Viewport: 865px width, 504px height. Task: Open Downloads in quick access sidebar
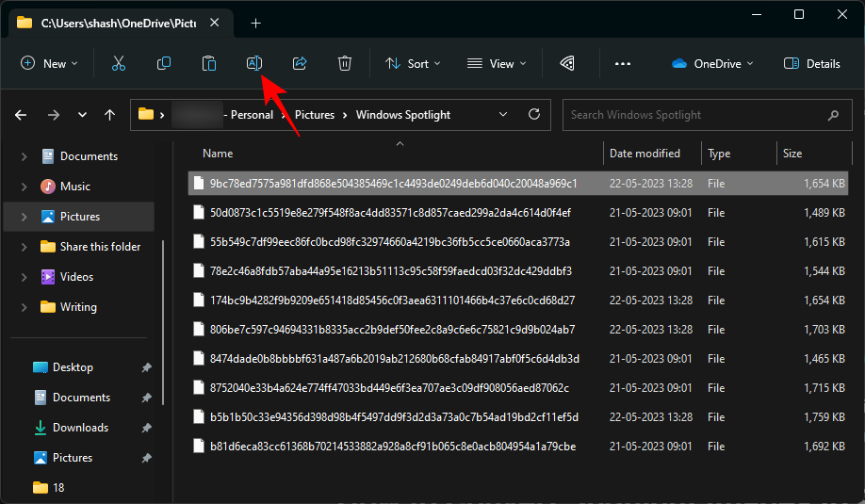(80, 427)
